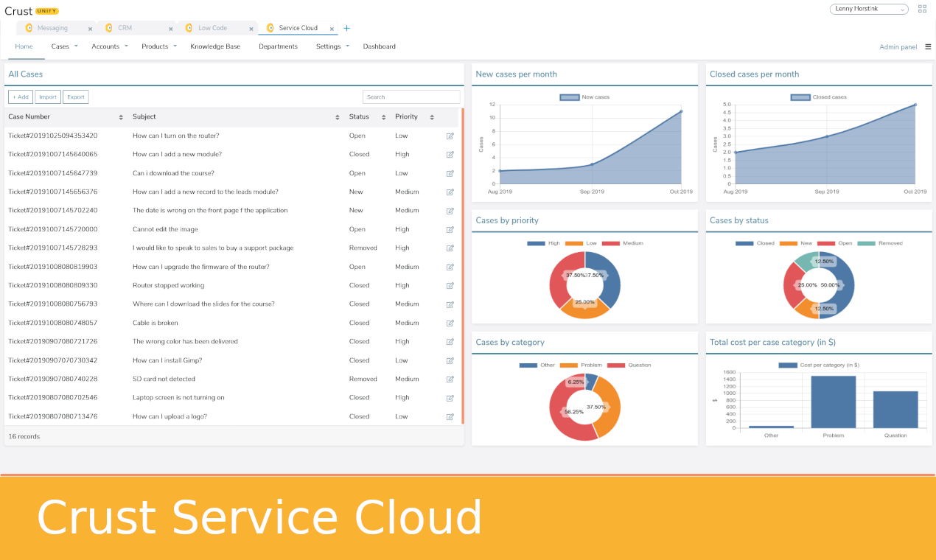This screenshot has height=560, width=936.
Task: Click the All Cases list scrollbar
Action: [463, 266]
